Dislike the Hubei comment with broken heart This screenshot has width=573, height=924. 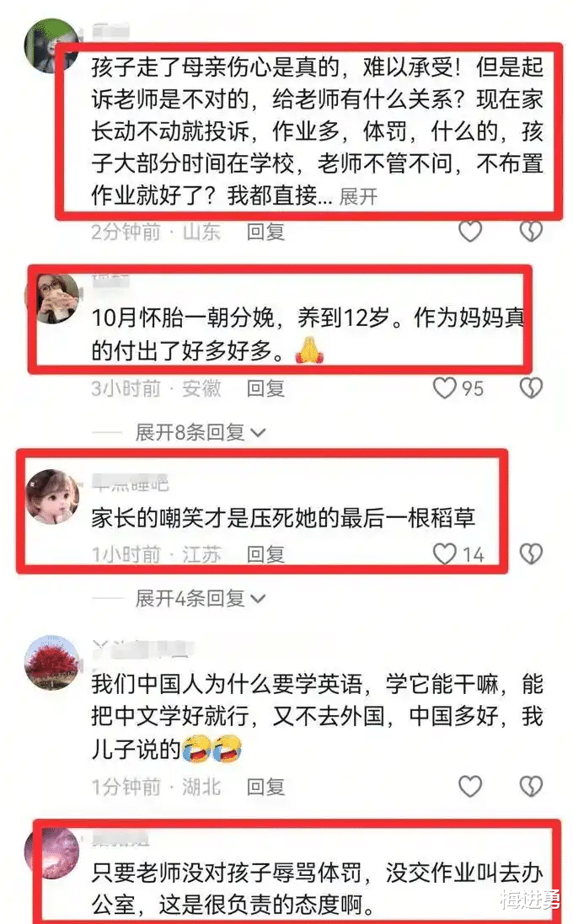click(531, 786)
